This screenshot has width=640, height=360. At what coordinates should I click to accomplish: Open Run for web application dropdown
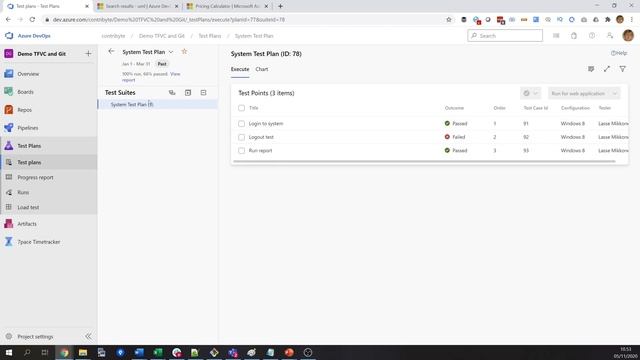pyautogui.click(x=584, y=93)
